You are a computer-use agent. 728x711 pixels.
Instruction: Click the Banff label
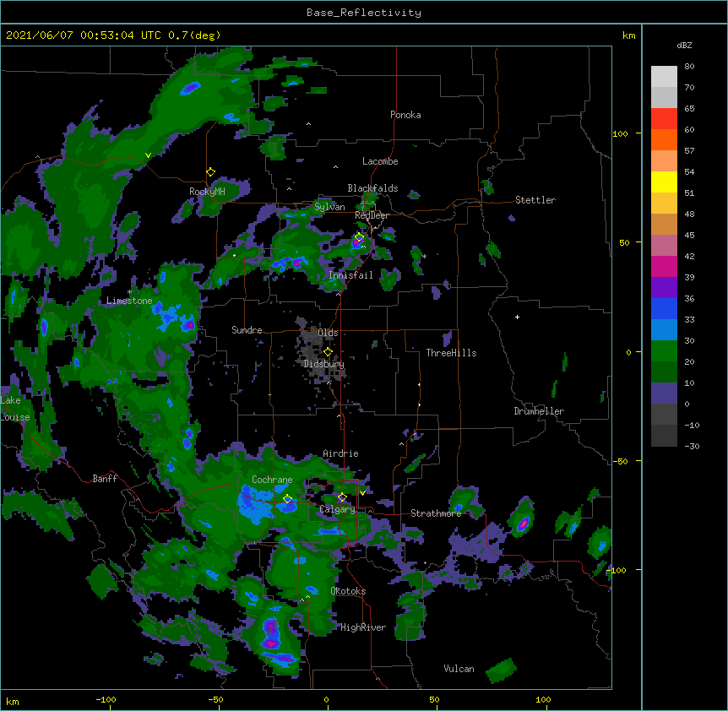coord(105,479)
